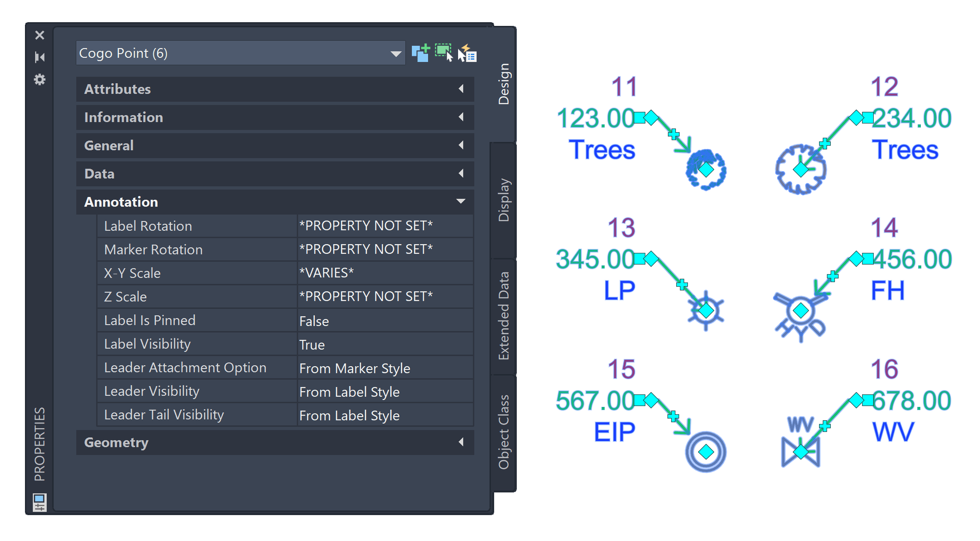
Task: Expand the Data section
Action: click(275, 173)
